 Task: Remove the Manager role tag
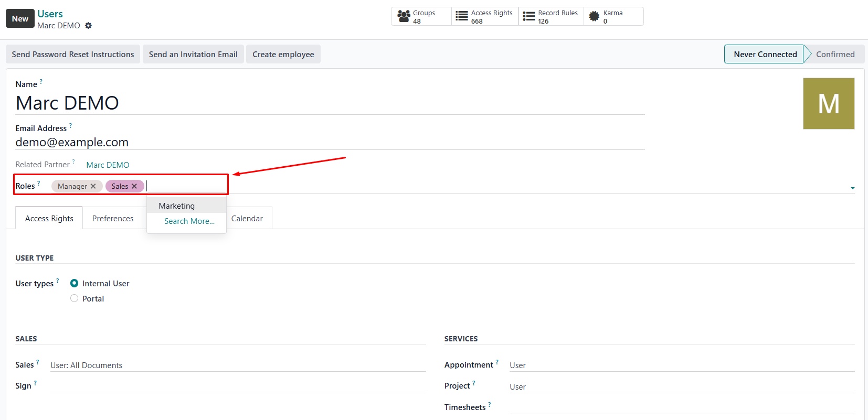pos(93,186)
